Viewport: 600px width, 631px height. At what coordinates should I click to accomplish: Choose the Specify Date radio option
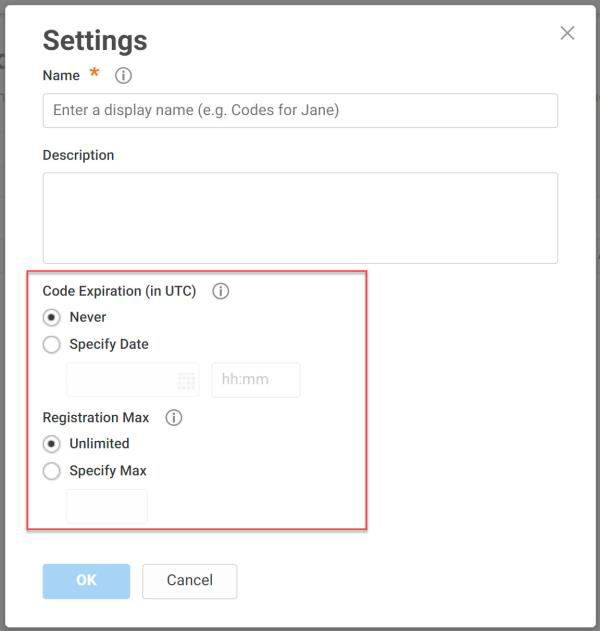[52, 344]
